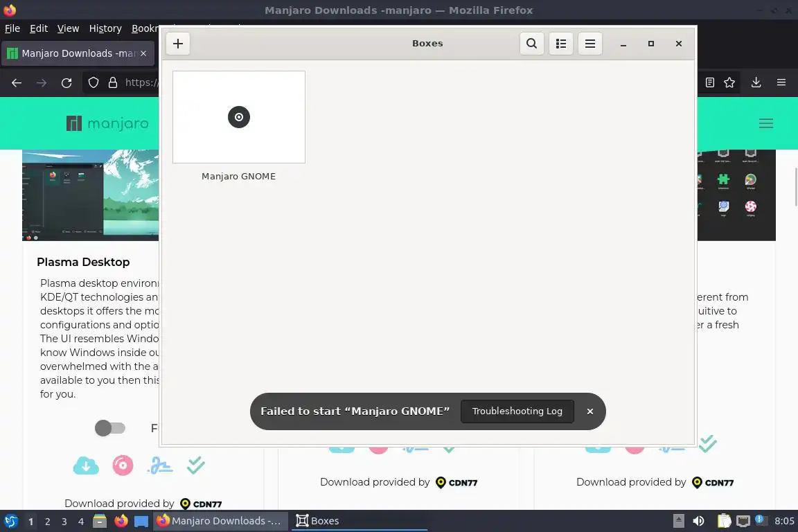The image size is (798, 532).
Task: Open removable media eject tray icon
Action: (678, 522)
